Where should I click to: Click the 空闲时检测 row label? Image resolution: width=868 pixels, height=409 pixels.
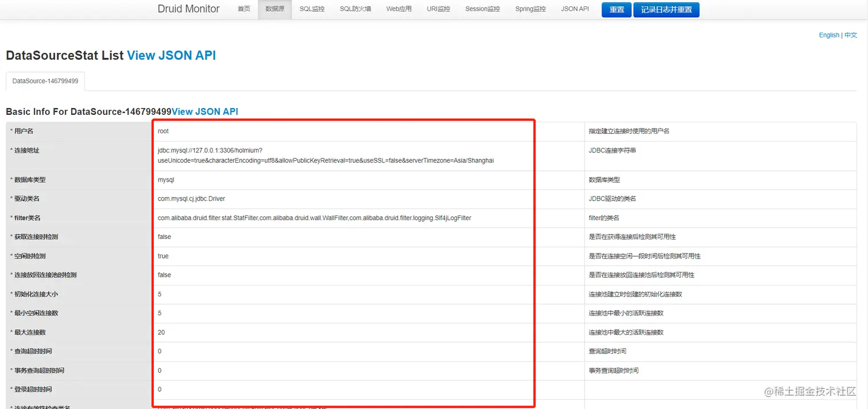tap(28, 256)
